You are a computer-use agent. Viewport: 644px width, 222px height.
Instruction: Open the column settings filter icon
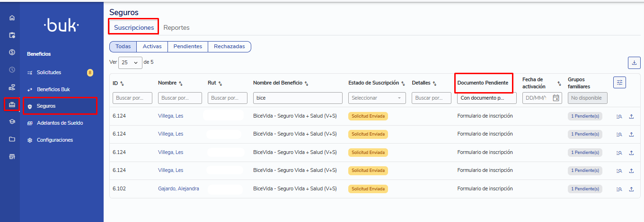tap(619, 82)
